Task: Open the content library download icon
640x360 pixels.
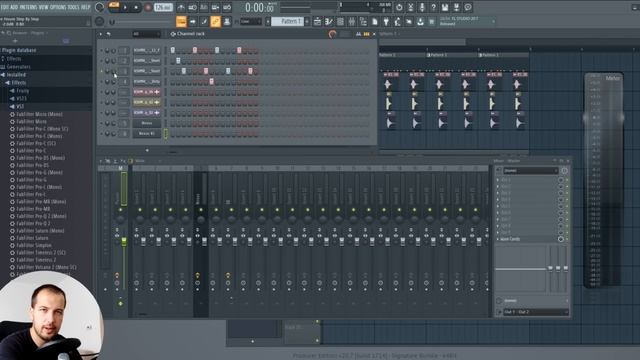Action: click(x=420, y=22)
